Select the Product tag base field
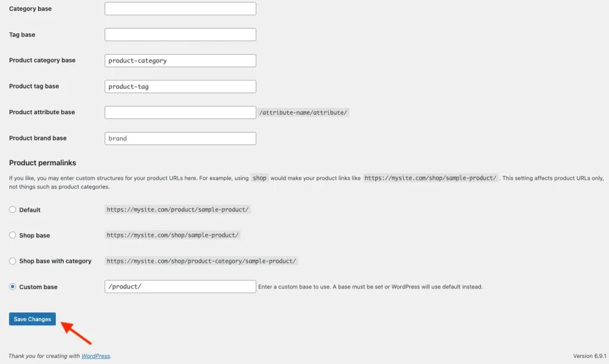 180,86
